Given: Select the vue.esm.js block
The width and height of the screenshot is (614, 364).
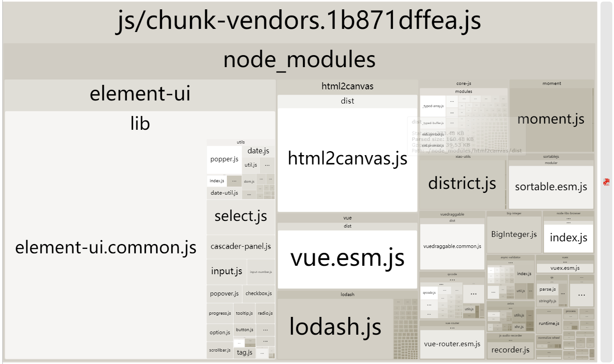Looking at the screenshot, I should pos(347,259).
